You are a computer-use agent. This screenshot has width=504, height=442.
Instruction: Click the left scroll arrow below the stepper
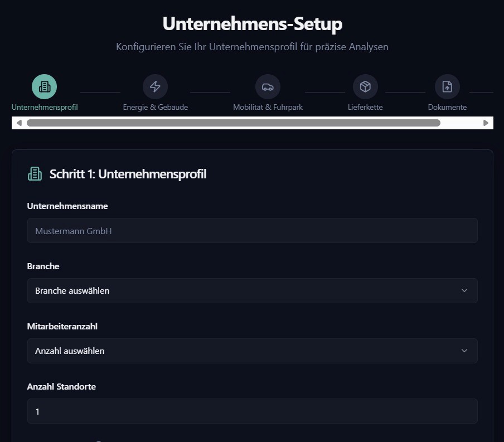20,123
